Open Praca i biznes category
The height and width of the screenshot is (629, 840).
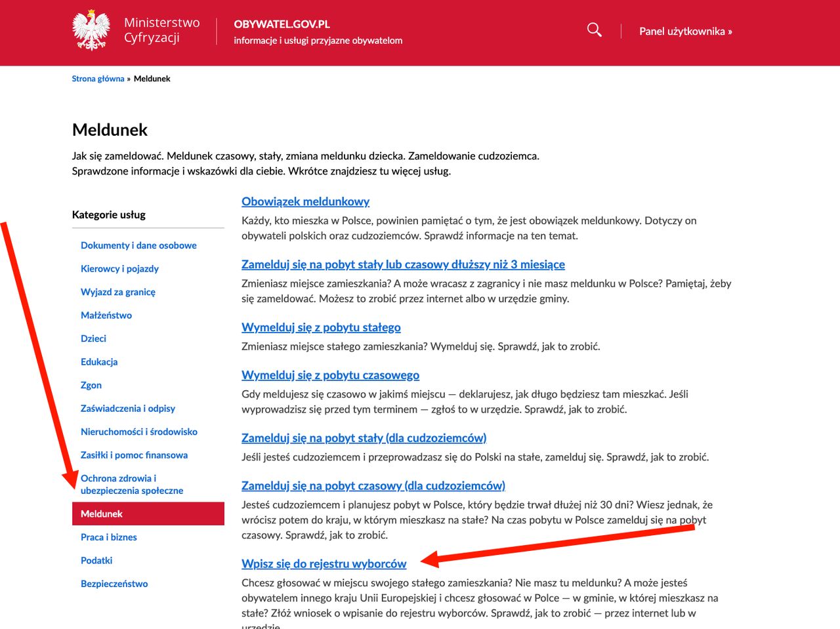pyautogui.click(x=109, y=537)
